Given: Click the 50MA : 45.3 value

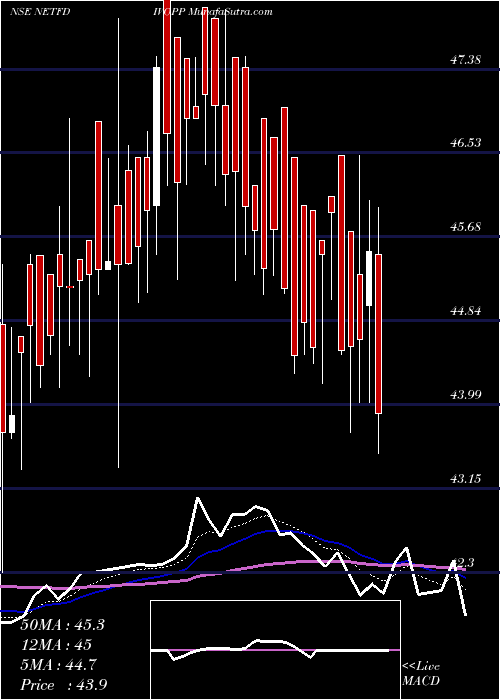Looking at the screenshot, I should point(62,625).
